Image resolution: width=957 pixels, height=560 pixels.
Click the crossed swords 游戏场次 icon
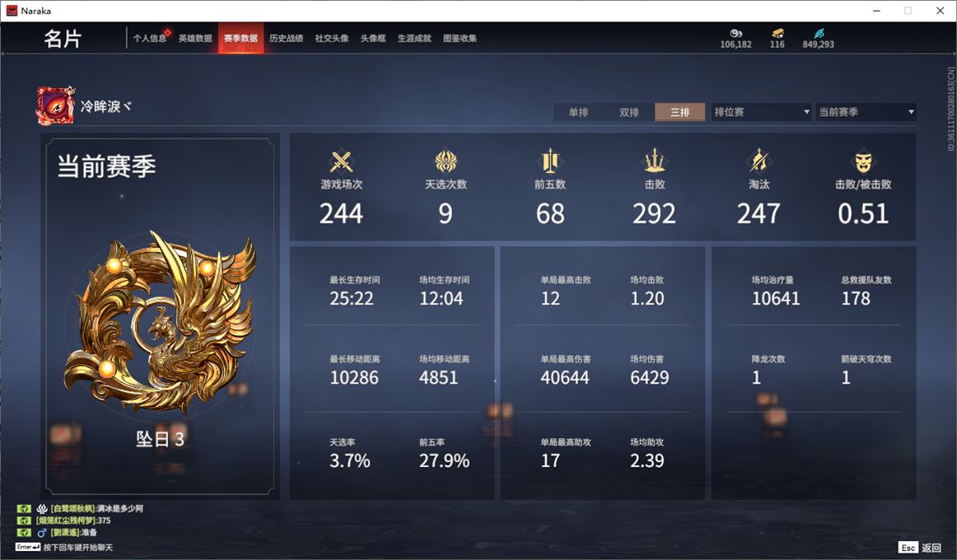click(341, 161)
